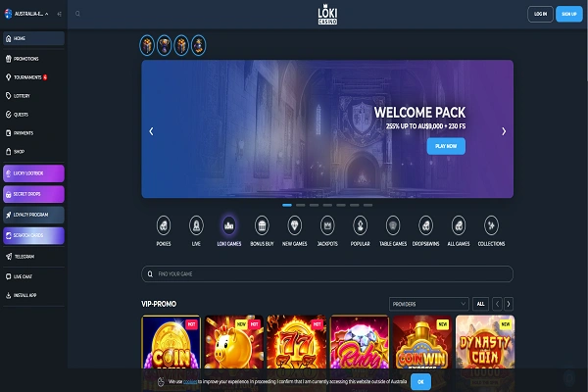Open the Coin game thumbnail
588x392 pixels.
(x=171, y=342)
